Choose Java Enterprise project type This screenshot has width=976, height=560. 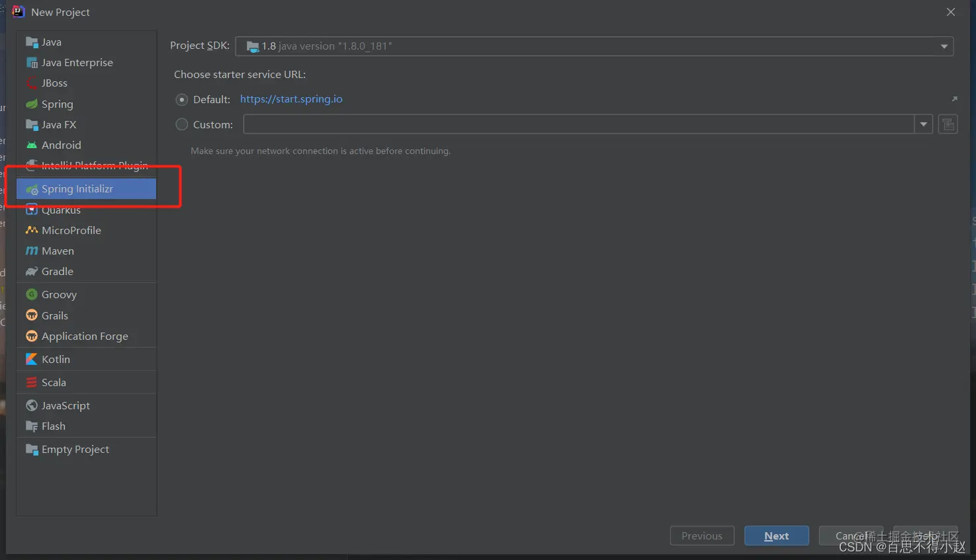[x=86, y=63]
